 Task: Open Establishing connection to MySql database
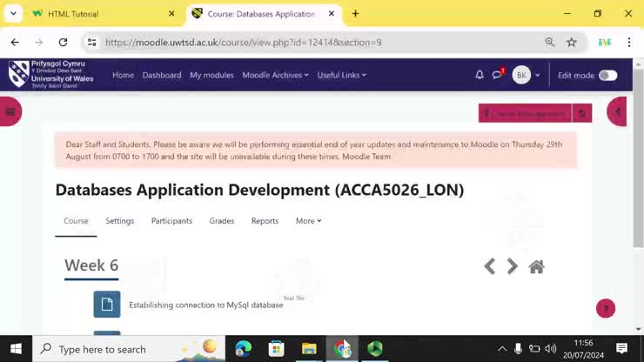coord(205,305)
